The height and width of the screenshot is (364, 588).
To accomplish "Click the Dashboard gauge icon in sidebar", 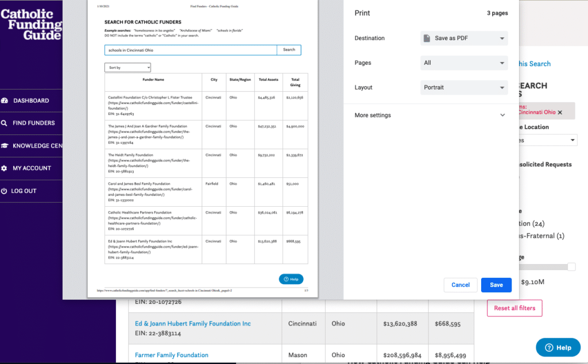I will pyautogui.click(x=5, y=100).
